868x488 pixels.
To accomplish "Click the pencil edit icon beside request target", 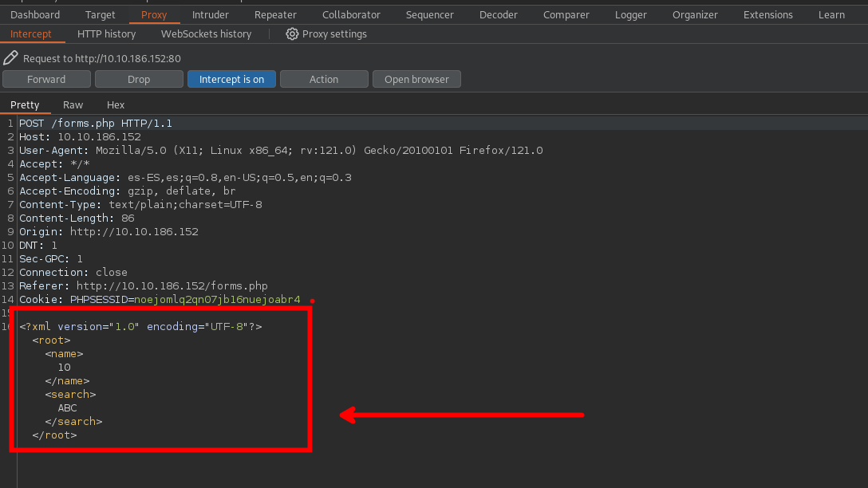I will (10, 58).
